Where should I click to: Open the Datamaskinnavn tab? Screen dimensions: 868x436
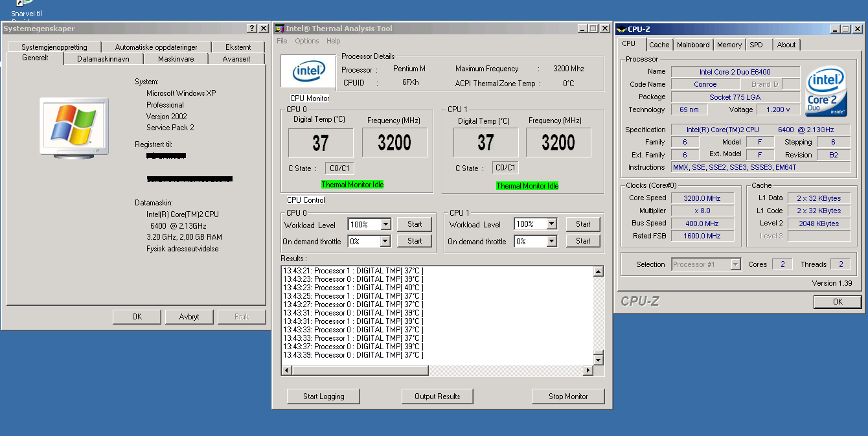[103, 59]
